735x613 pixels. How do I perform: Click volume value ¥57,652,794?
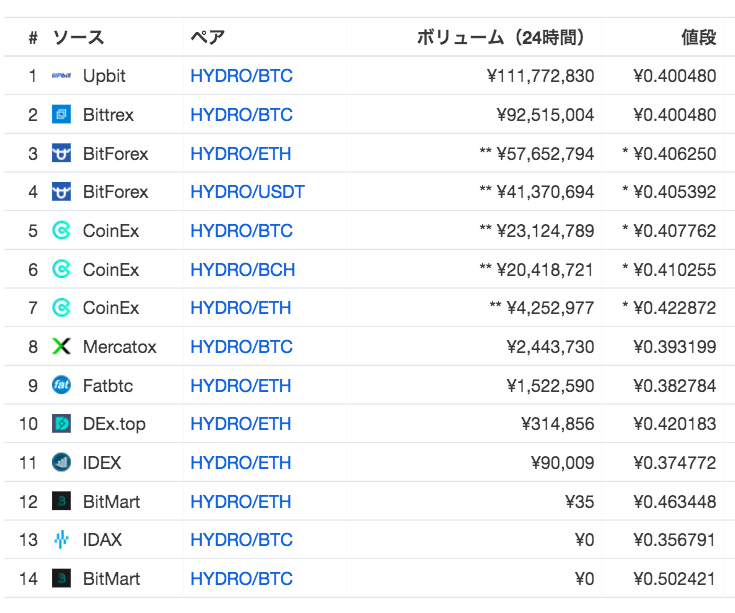coord(546,154)
